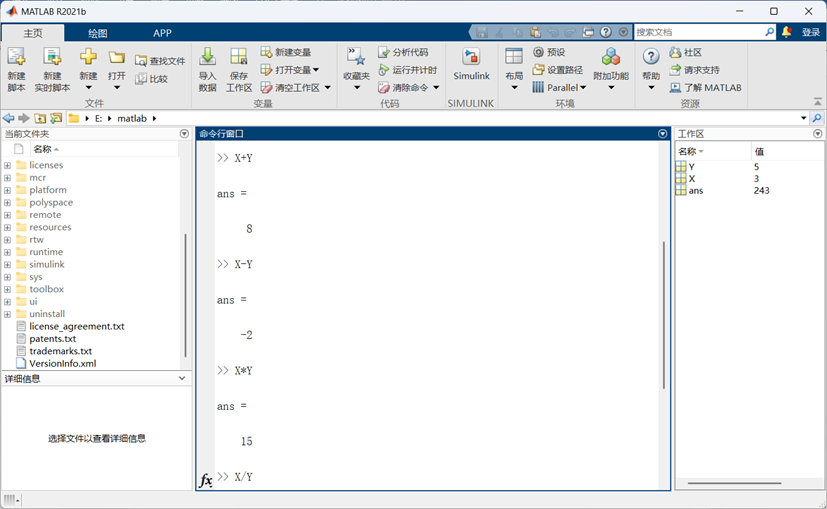Click 查找文件 find files
Image resolution: width=827 pixels, height=509 pixels.
click(160, 61)
